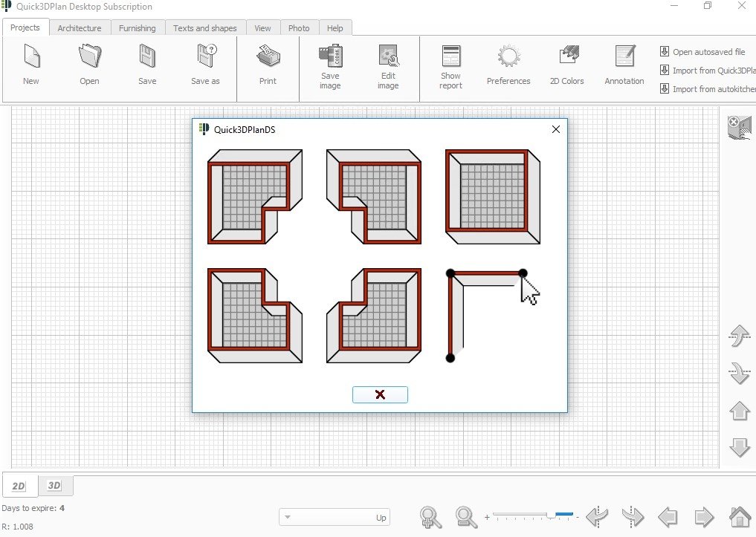Screen dimensions: 756x537
Task: Click the move down arrow in side panel
Action: click(x=740, y=447)
